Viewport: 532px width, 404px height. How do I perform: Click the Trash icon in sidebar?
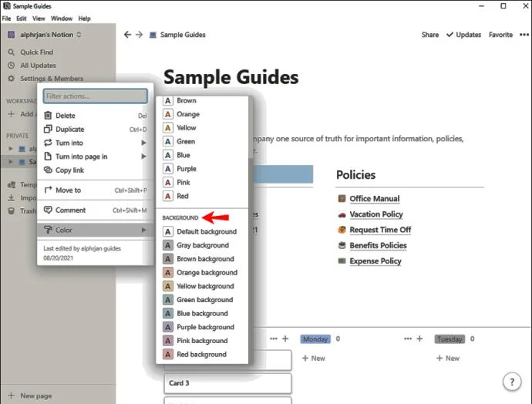[x=12, y=211]
